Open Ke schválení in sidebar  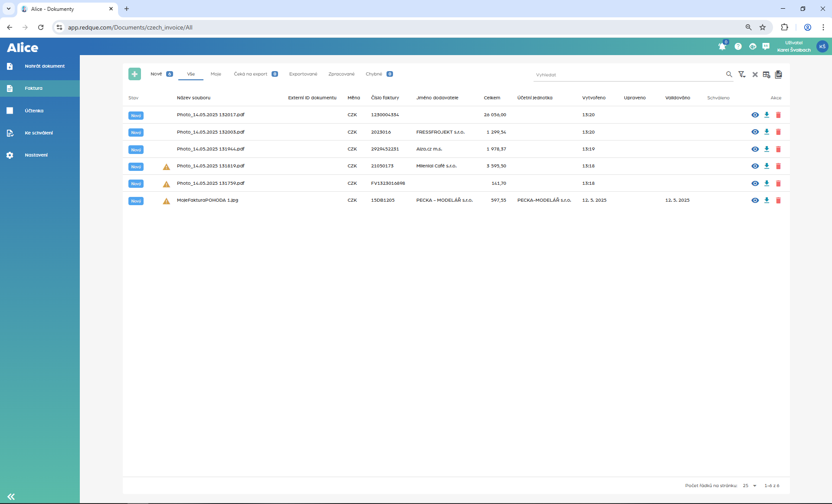(40, 133)
